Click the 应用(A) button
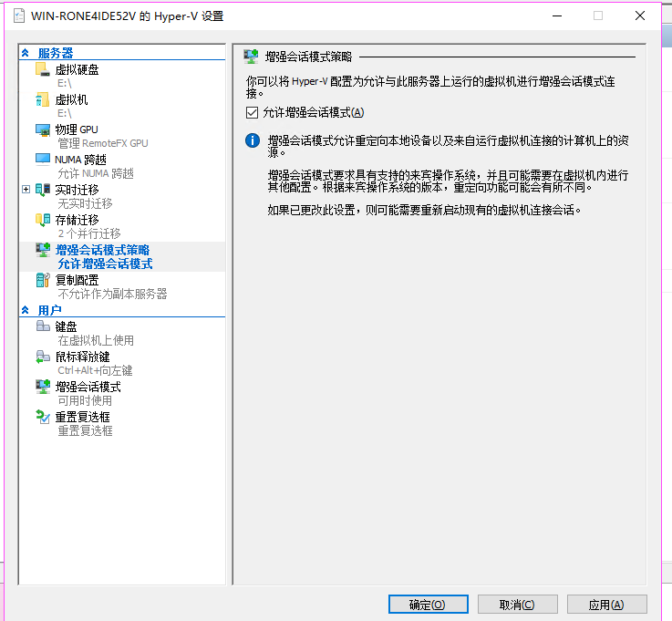This screenshot has height=621, width=672. tap(606, 605)
